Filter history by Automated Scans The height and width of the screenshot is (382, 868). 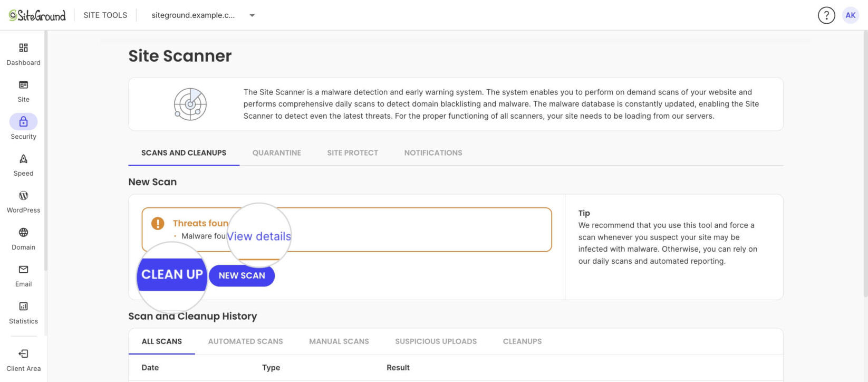246,341
